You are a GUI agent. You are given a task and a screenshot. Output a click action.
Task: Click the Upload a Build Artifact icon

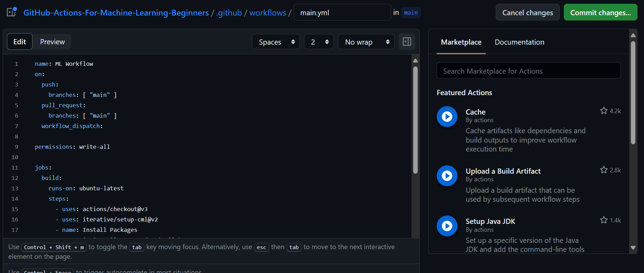tap(447, 176)
